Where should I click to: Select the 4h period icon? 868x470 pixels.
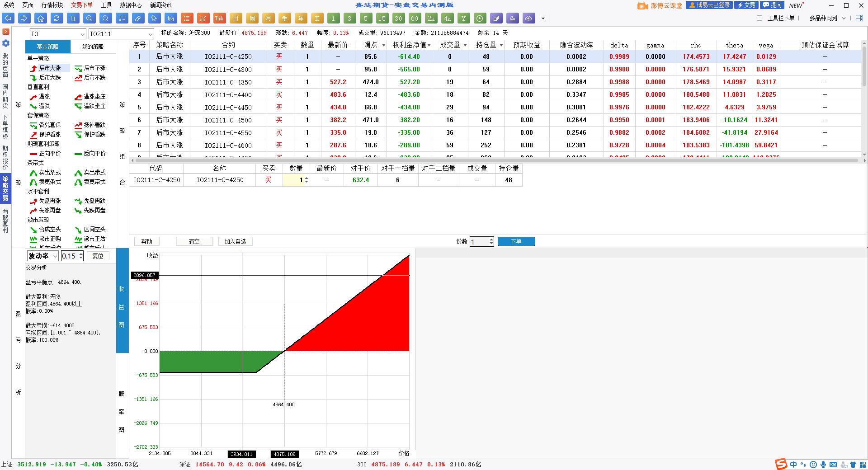coord(447,19)
